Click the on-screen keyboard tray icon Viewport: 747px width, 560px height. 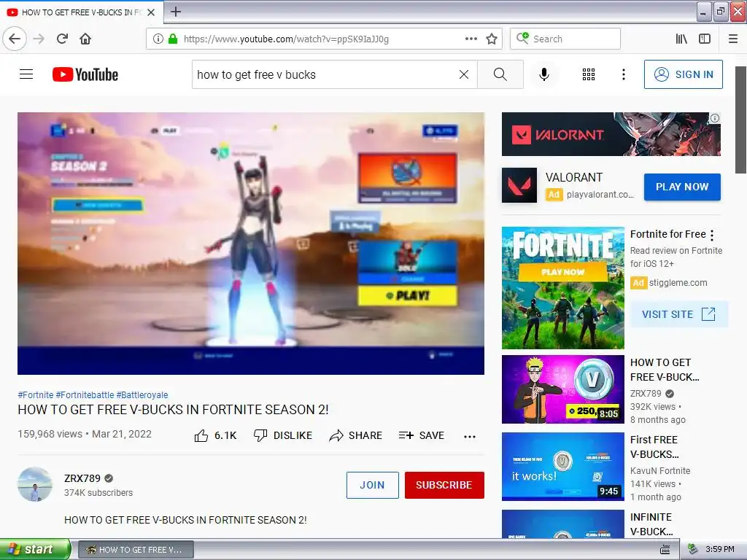pos(665,550)
